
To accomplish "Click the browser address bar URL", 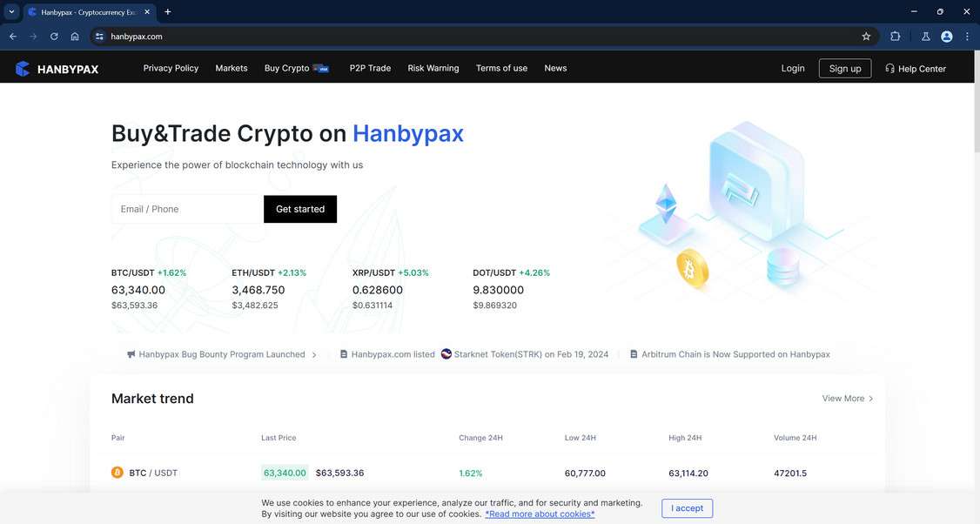I will (137, 37).
